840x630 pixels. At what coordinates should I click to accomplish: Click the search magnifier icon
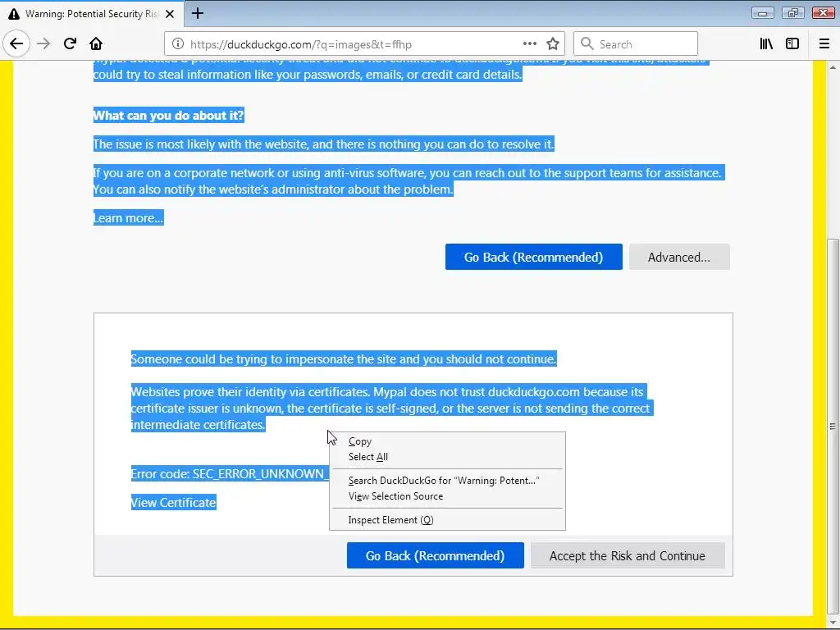[x=587, y=44]
